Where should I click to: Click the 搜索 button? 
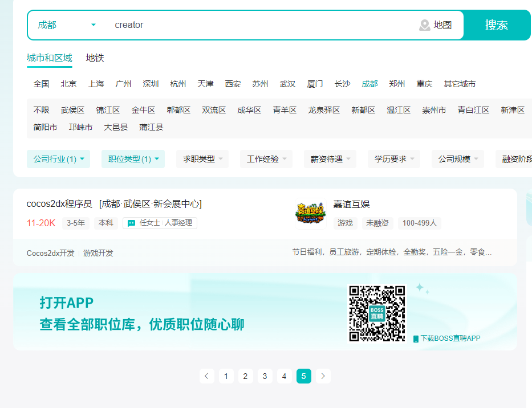[496, 25]
